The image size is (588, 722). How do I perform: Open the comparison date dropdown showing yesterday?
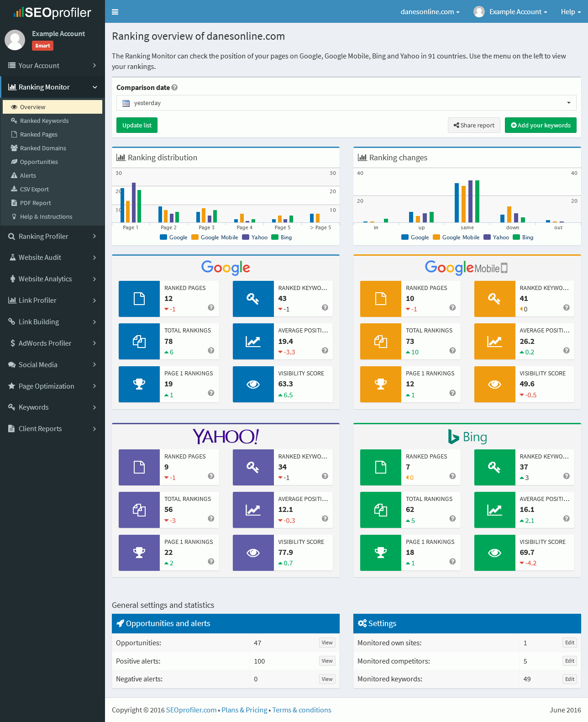346,103
